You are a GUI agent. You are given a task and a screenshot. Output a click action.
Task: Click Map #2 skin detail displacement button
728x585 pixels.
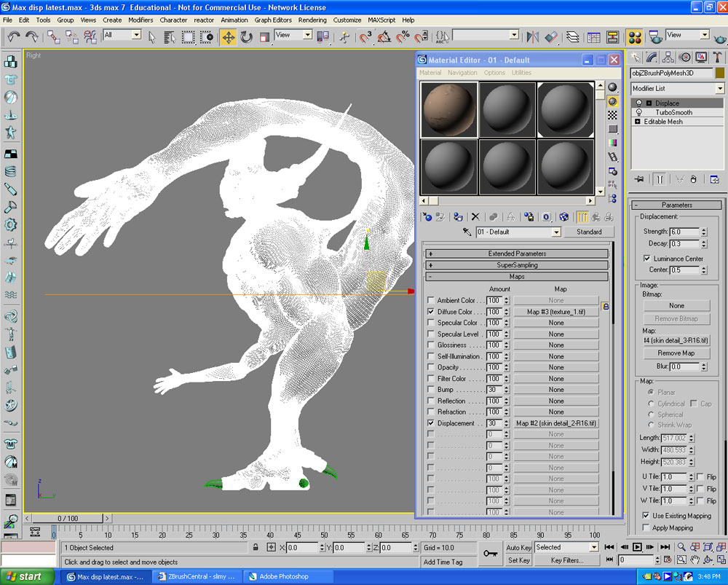[555, 423]
